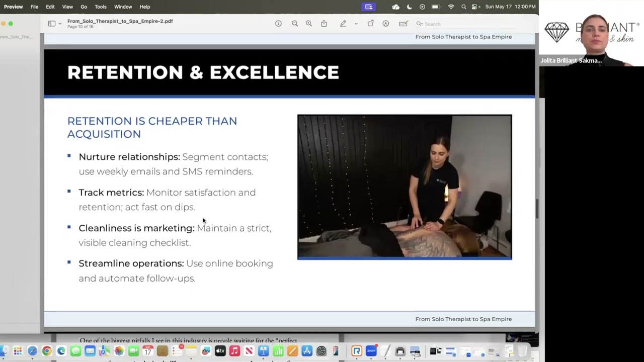Click the Retention & Excellence heading
Viewport: 644px width, 362px height.
pyautogui.click(x=203, y=72)
